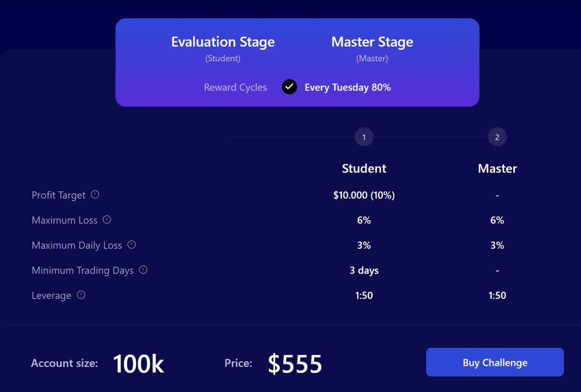The image size is (581, 392).
Task: Select step 2 circle on progress line
Action: [x=497, y=137]
